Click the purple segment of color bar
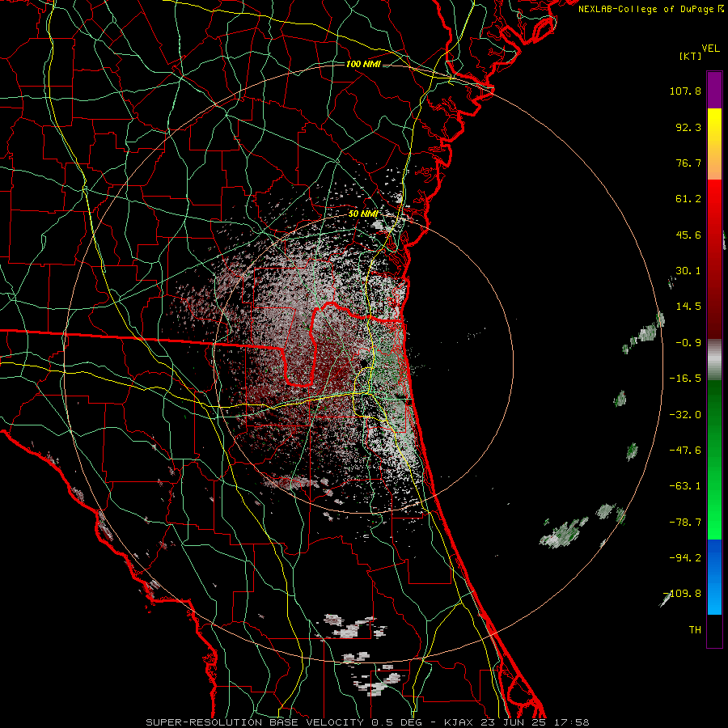This screenshot has height=728, width=728. (x=714, y=90)
